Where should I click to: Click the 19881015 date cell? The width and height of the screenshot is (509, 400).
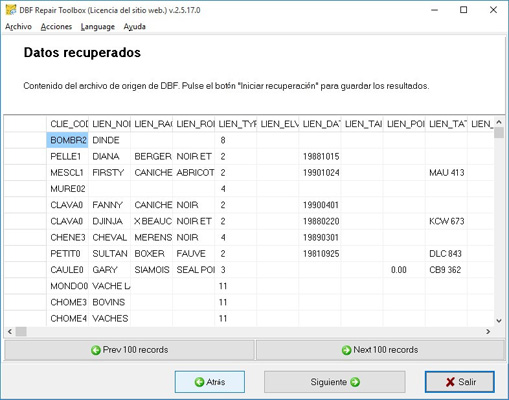320,156
